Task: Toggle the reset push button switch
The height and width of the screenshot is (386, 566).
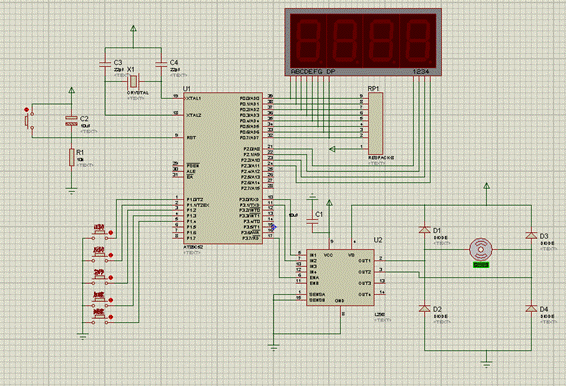Action: point(29,121)
